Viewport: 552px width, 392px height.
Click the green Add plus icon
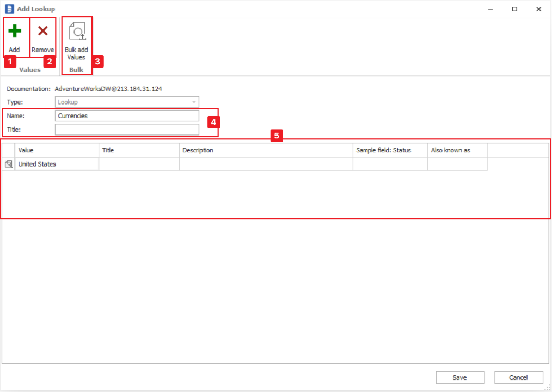coord(14,32)
